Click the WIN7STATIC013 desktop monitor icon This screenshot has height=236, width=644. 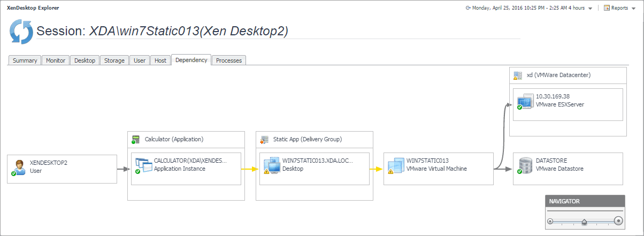pos(272,165)
